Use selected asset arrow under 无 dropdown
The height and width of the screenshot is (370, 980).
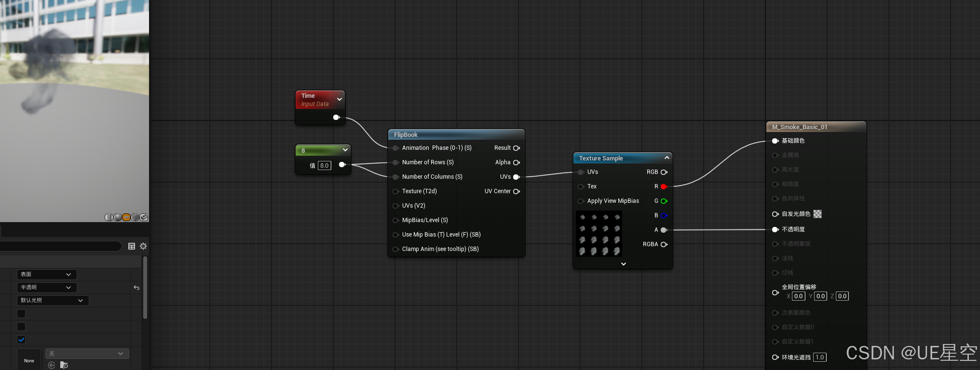click(x=52, y=365)
